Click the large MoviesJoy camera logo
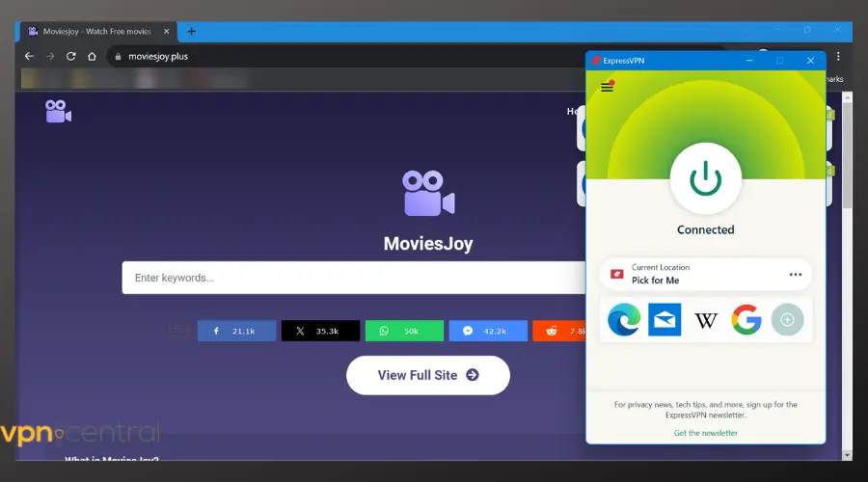This screenshot has height=482, width=868. pyautogui.click(x=428, y=193)
